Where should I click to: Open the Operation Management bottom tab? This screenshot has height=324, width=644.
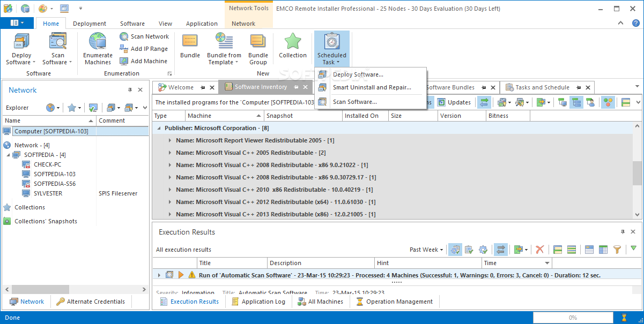pos(394,302)
